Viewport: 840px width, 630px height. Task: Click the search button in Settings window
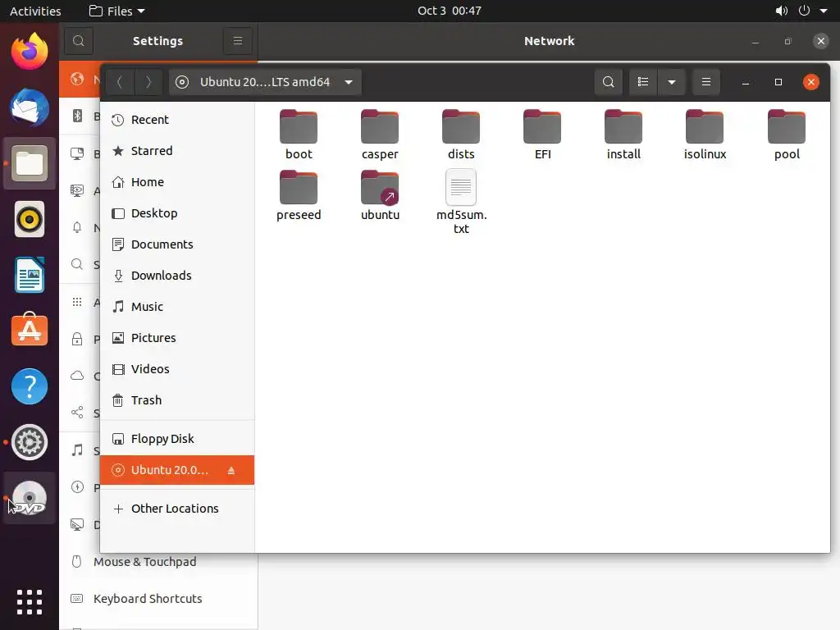(x=79, y=41)
